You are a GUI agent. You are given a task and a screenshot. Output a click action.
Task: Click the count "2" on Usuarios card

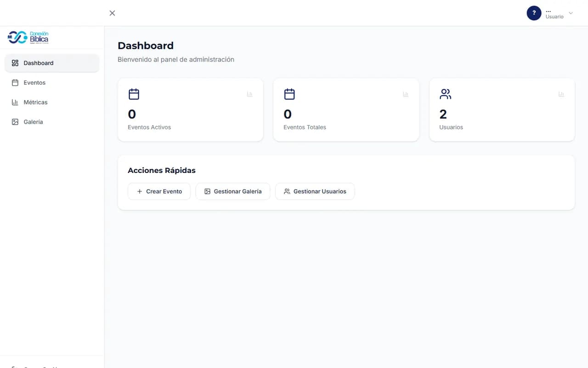pyautogui.click(x=443, y=114)
